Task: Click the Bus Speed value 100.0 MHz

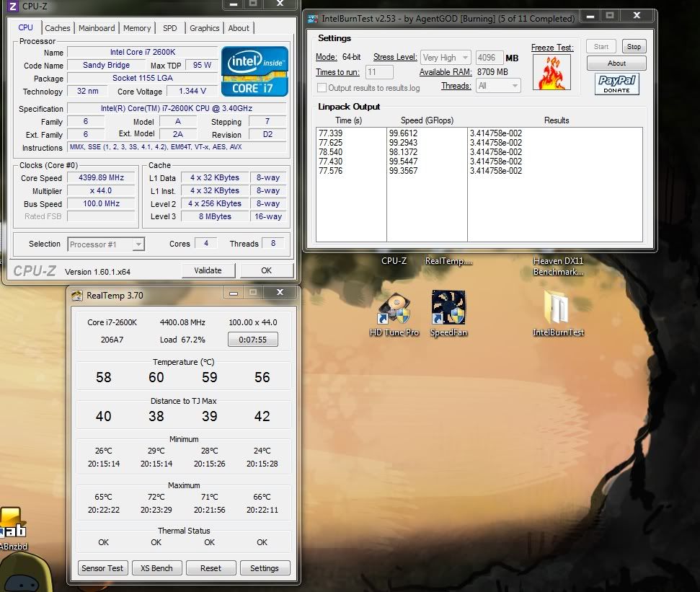Action: tap(102, 203)
